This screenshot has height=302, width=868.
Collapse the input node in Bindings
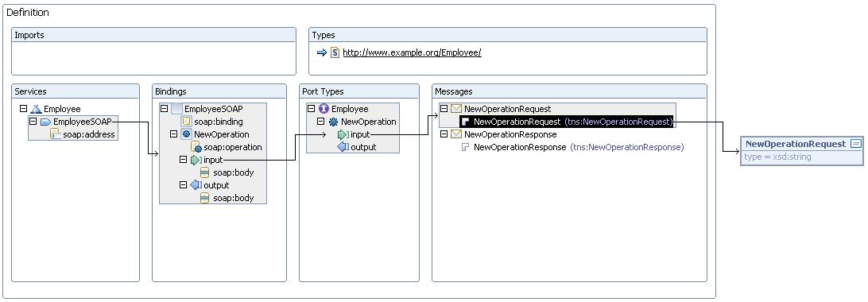[x=184, y=160]
